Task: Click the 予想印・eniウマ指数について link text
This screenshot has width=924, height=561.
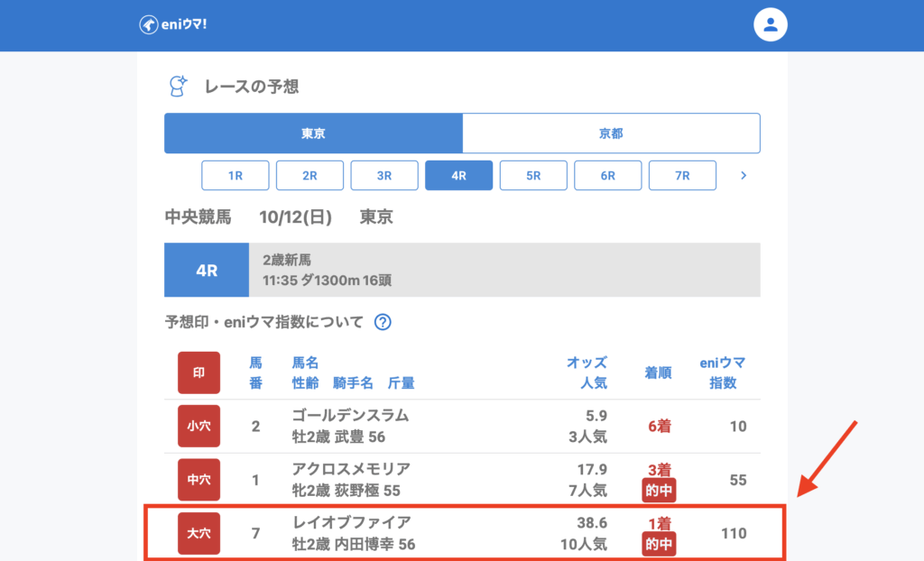Action: pyautogui.click(x=264, y=322)
